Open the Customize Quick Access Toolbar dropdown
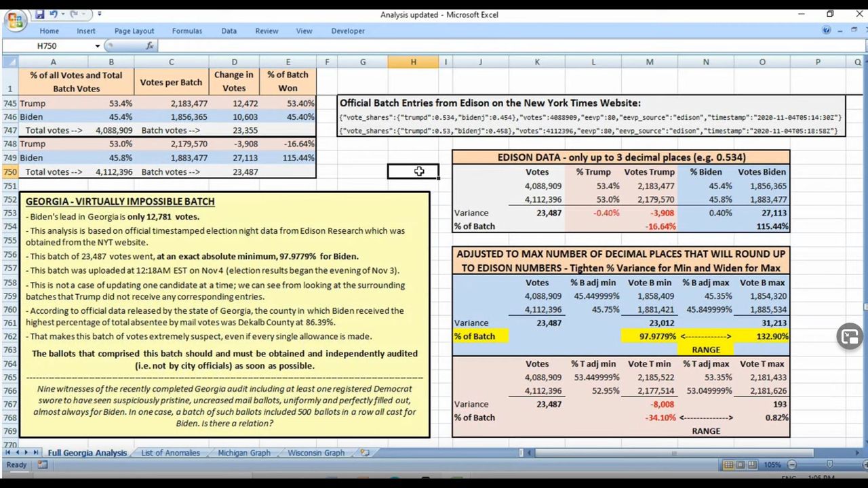868x488 pixels. point(100,14)
